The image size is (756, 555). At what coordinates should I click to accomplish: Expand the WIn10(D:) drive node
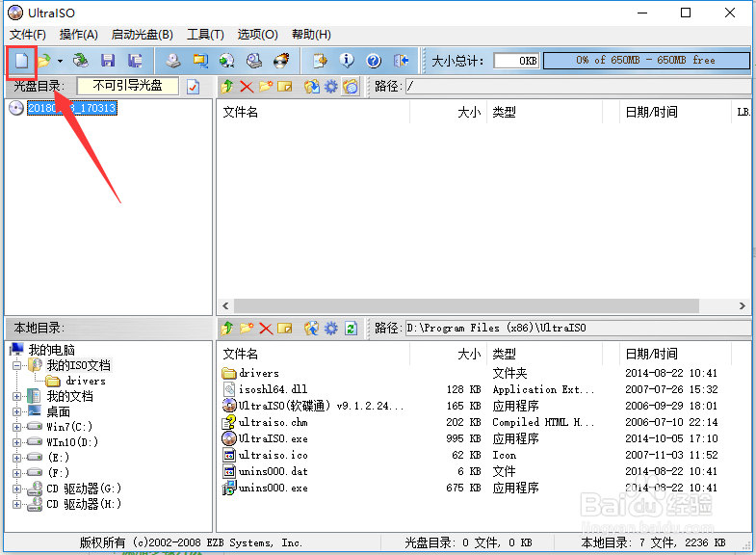(x=17, y=442)
